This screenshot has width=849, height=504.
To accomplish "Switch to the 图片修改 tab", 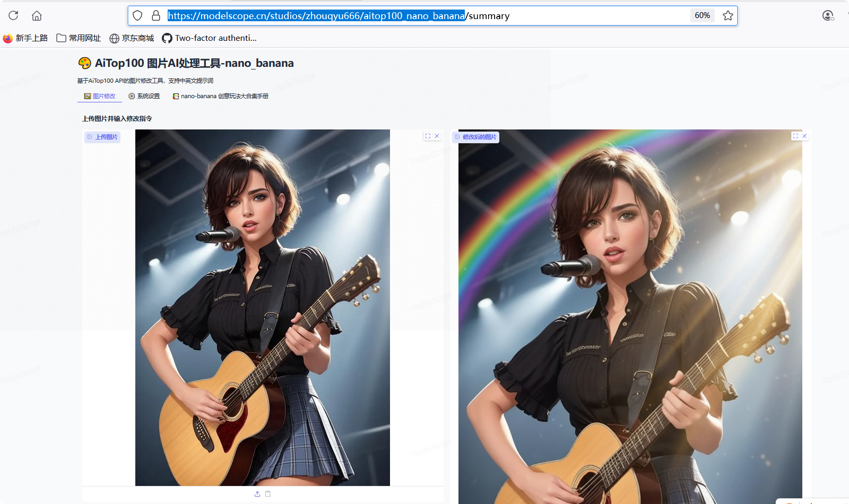I will pyautogui.click(x=100, y=96).
